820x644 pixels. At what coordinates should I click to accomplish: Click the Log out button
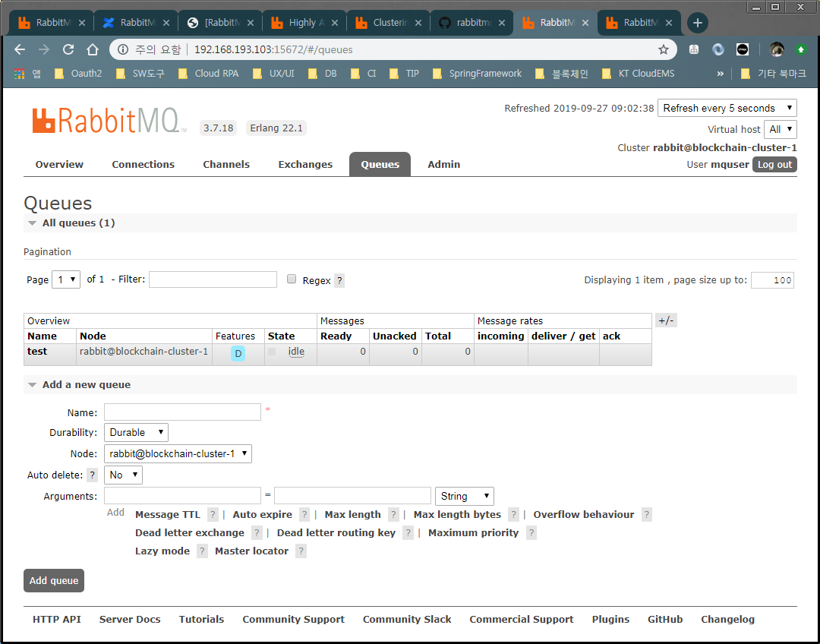pos(774,164)
